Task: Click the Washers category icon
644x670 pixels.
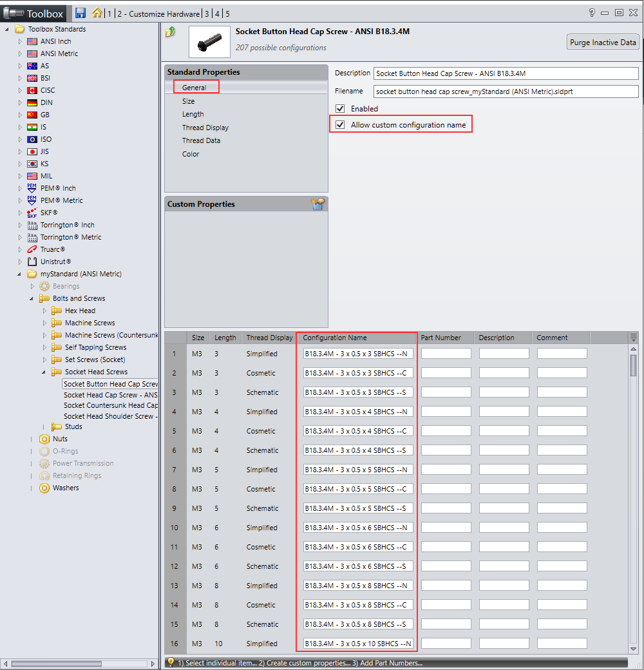Action: pyautogui.click(x=44, y=488)
